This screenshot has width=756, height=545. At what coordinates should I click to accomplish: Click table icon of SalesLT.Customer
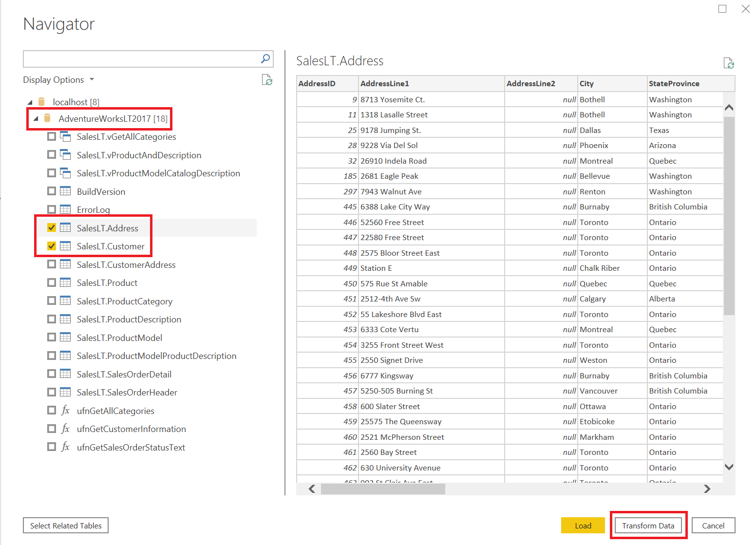pos(65,246)
